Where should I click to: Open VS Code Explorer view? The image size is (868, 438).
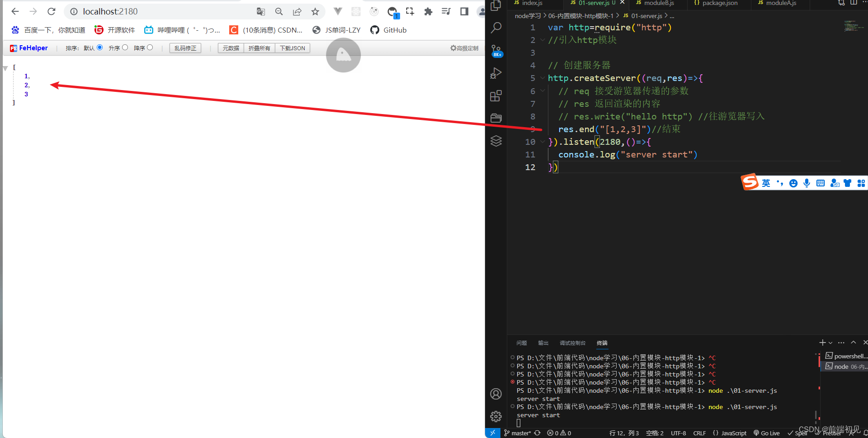pyautogui.click(x=496, y=5)
